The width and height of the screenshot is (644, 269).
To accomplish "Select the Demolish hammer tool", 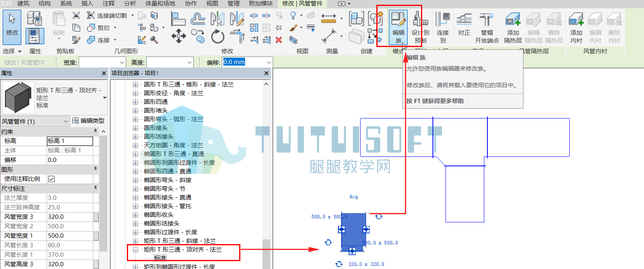I will coord(154,40).
